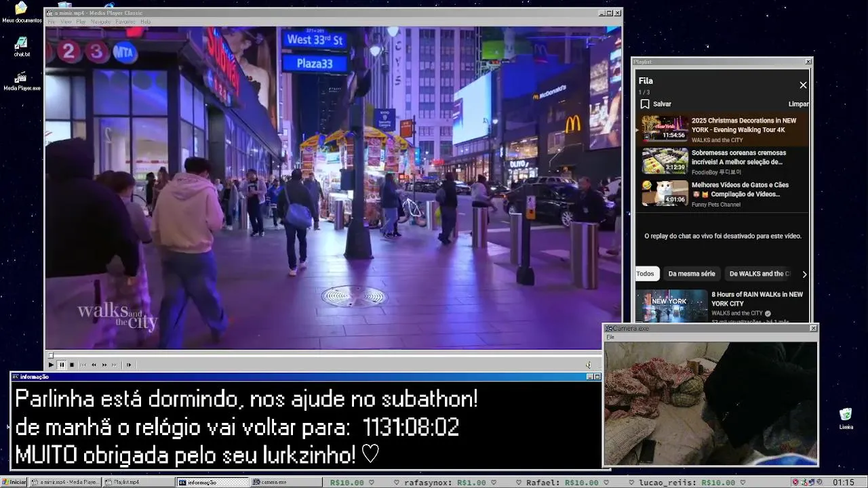Click the Salvar bookmark icon in queue

[x=645, y=104]
